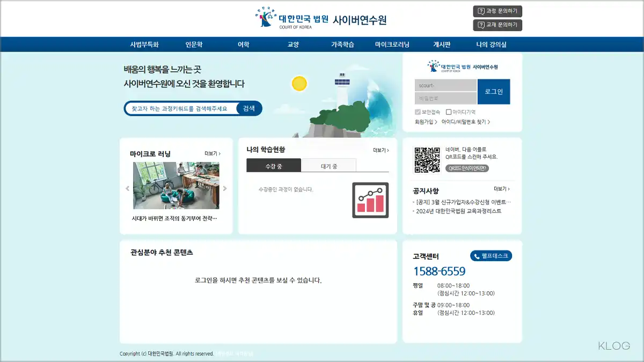Click the left carousel arrow
Image resolution: width=644 pixels, height=362 pixels.
[x=127, y=188]
